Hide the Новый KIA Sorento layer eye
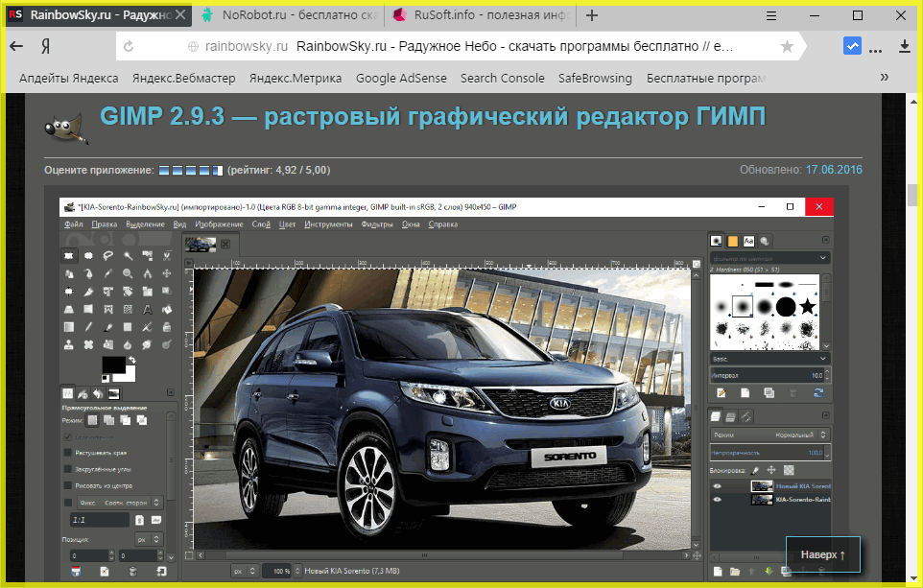923x588 pixels. (717, 486)
